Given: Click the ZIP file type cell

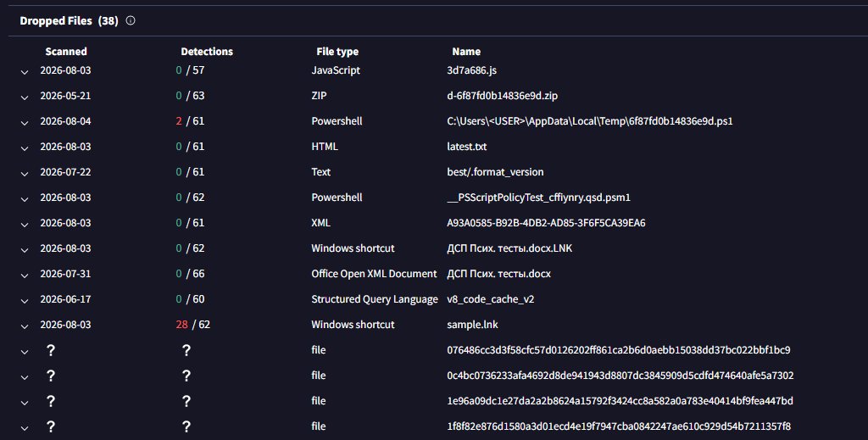Looking at the screenshot, I should (x=319, y=96).
